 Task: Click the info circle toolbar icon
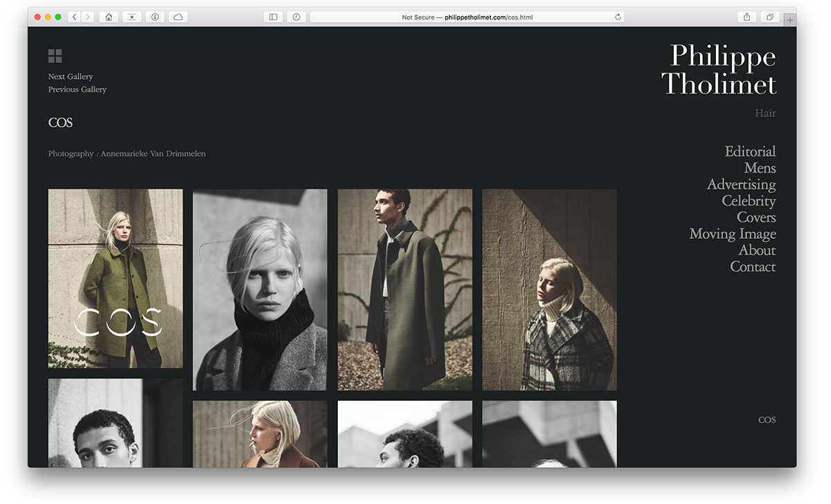154,17
